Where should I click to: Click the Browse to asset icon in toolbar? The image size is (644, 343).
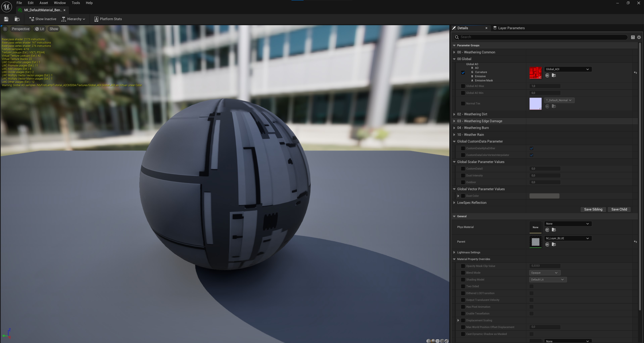pos(17,19)
